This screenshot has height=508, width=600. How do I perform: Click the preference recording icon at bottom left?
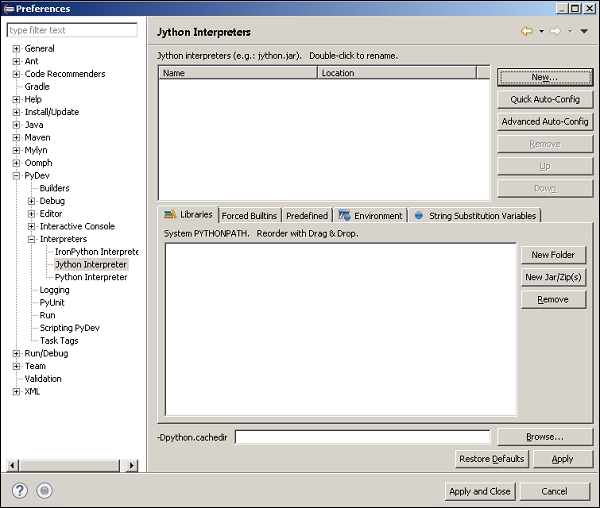44,490
